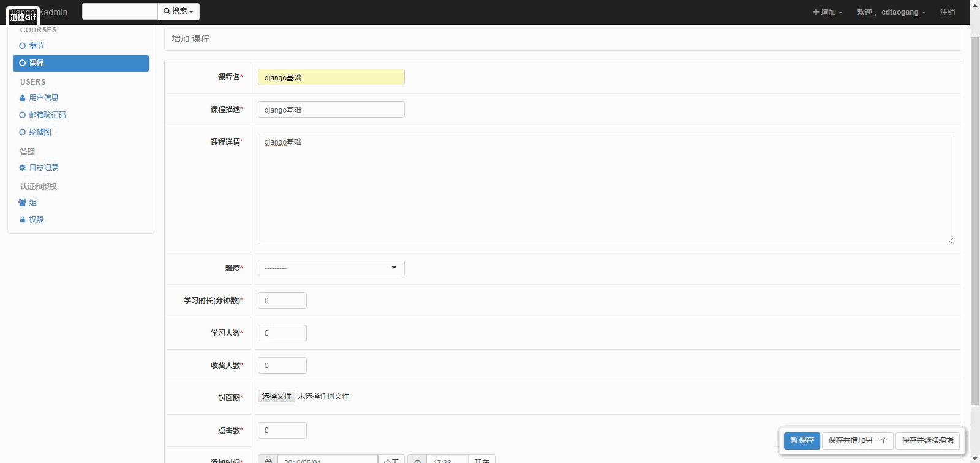The height and width of the screenshot is (463, 980).
Task: Click the 点击数 number field
Action: 282,431
